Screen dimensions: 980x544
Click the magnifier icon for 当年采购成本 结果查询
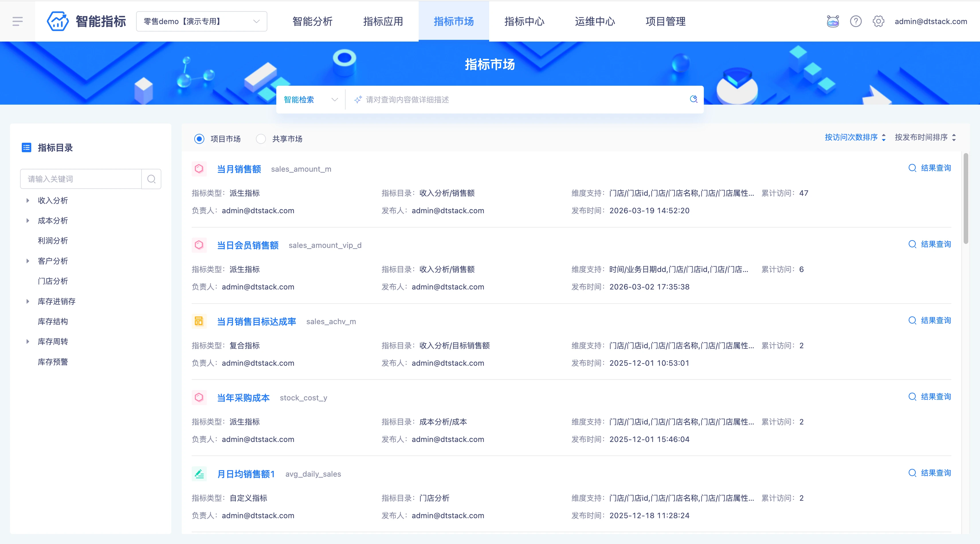pos(912,397)
